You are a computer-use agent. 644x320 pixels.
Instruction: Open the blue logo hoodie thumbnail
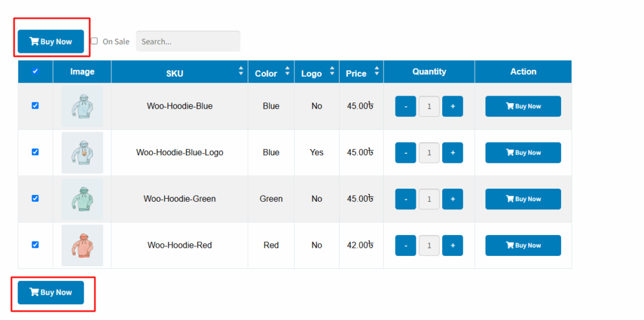[82, 153]
